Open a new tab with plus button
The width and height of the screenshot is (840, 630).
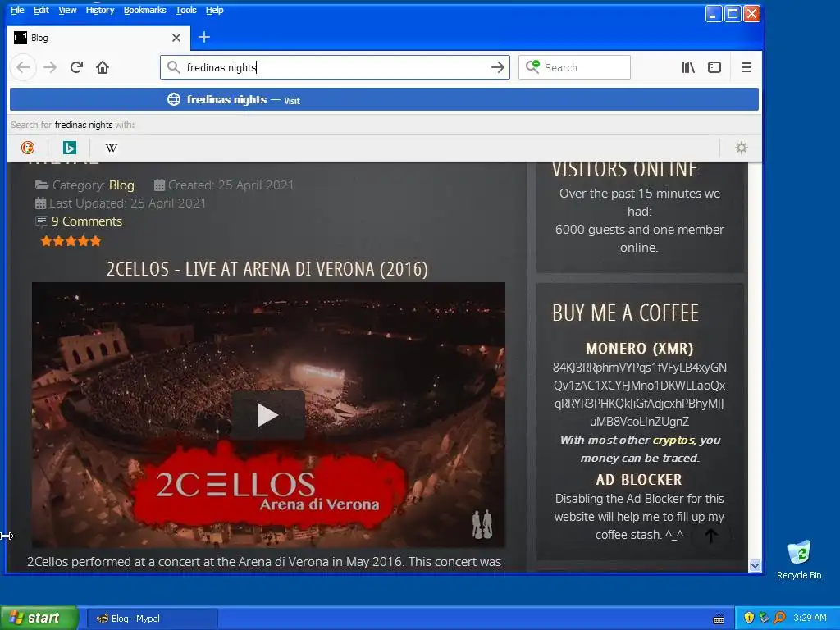204,37
